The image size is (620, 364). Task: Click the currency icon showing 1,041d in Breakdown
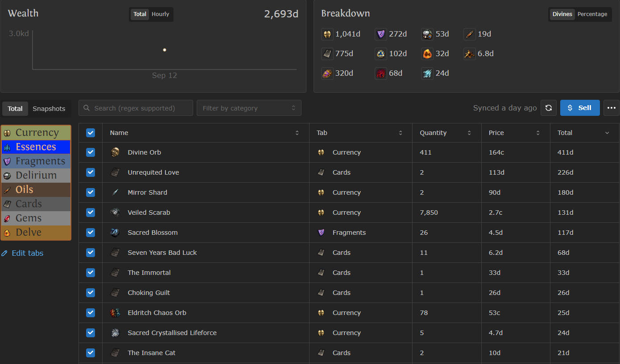[x=327, y=34]
